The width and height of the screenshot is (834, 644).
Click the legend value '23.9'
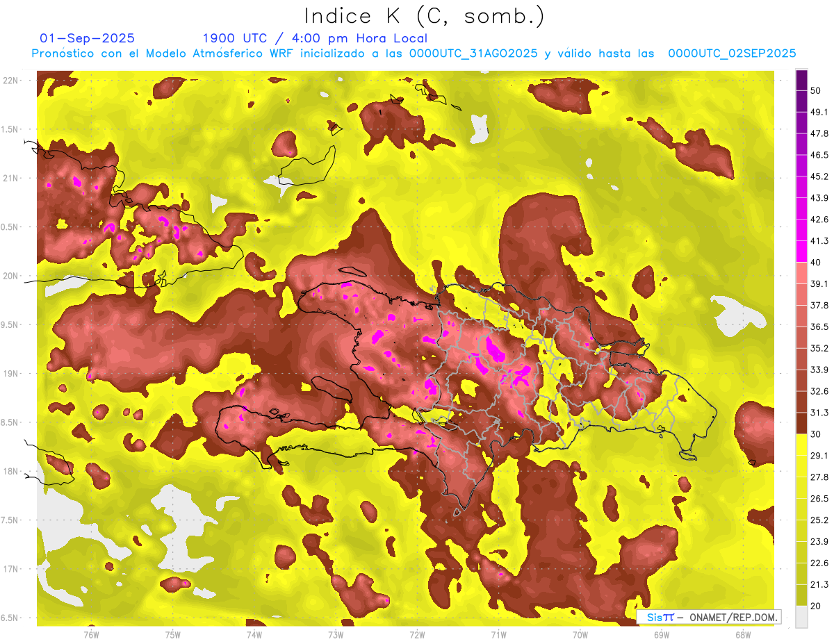coord(819,542)
